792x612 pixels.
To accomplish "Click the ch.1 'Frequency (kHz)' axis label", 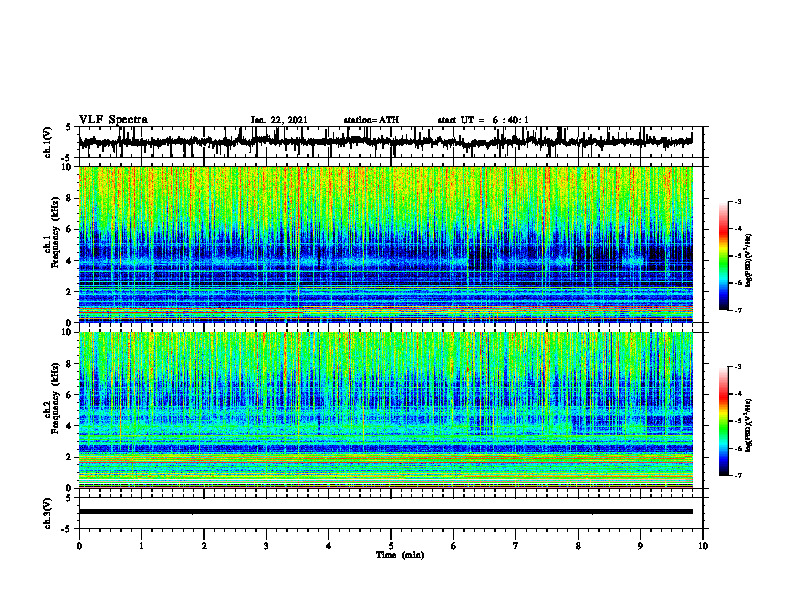I will (x=56, y=232).
